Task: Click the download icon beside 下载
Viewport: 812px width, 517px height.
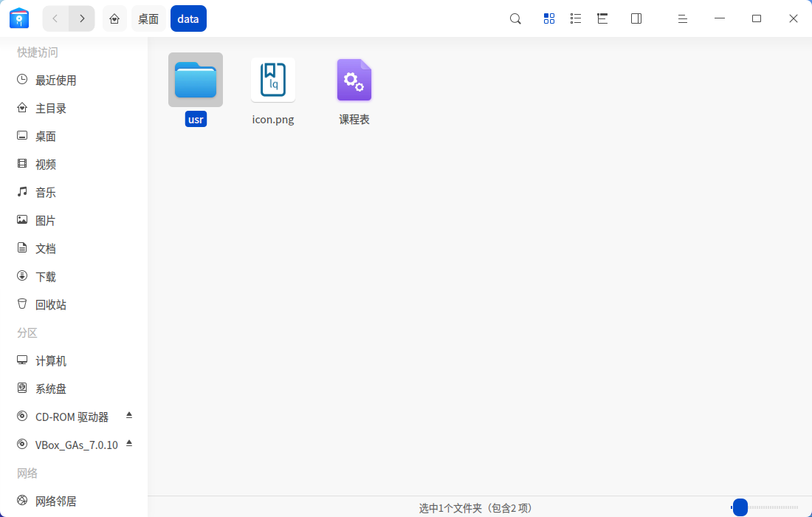Action: point(21,275)
